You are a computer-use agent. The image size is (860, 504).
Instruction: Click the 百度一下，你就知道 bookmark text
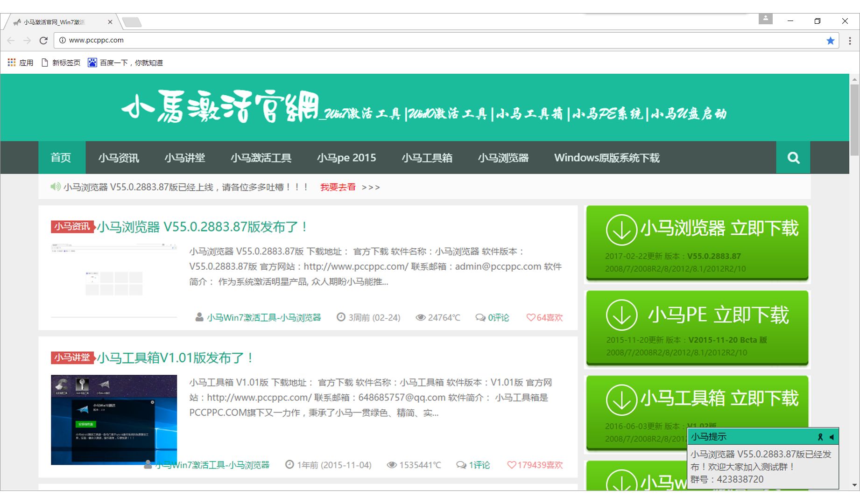(x=131, y=63)
